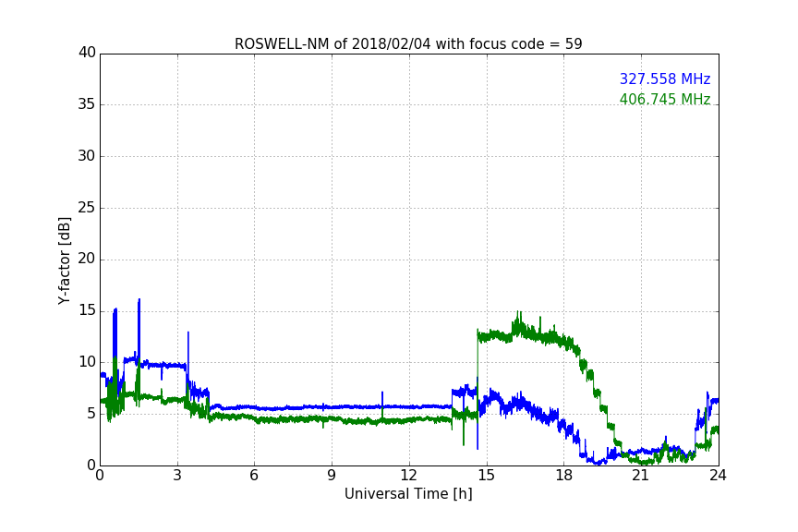The image size is (798, 532).
Task: Click x-axis tick label 3
Action: coord(177,476)
